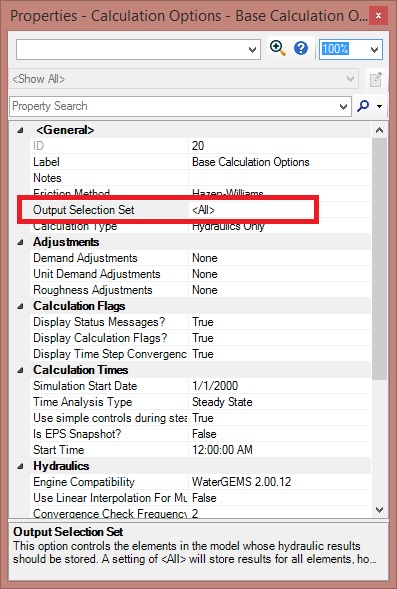
Task: Click the Steady State value
Action: pyautogui.click(x=222, y=402)
